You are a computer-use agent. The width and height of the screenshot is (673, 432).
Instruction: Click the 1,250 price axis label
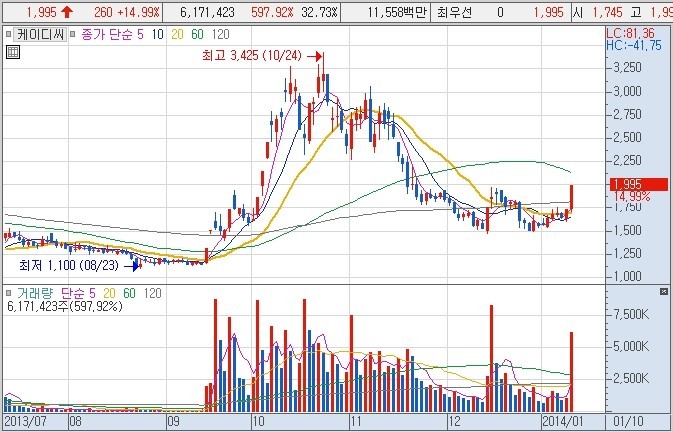[x=628, y=253]
